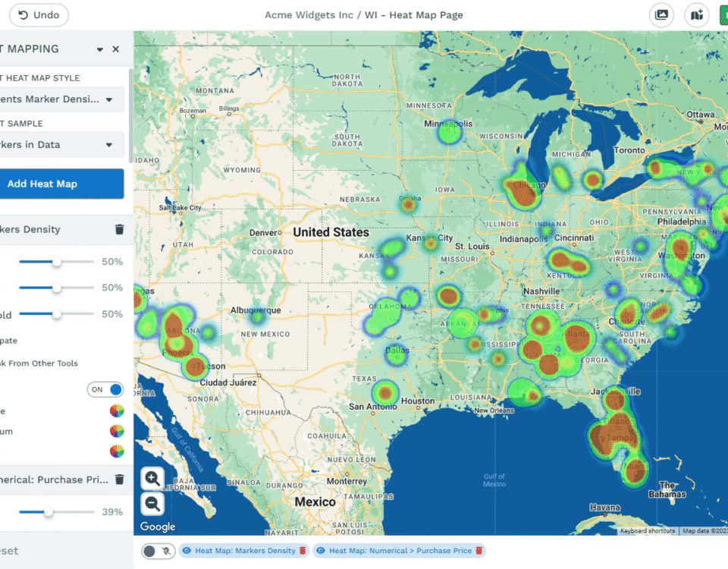Turn off the ON switch in sidebar

(106, 389)
